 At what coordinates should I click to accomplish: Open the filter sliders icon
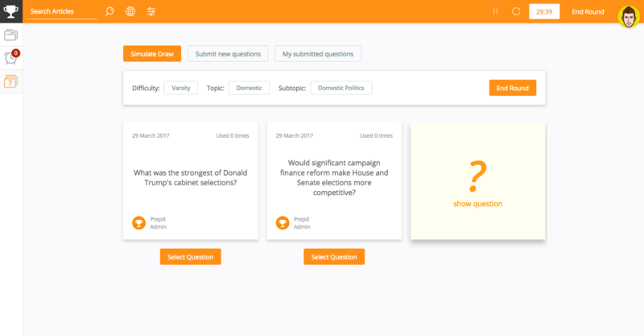pyautogui.click(x=151, y=11)
